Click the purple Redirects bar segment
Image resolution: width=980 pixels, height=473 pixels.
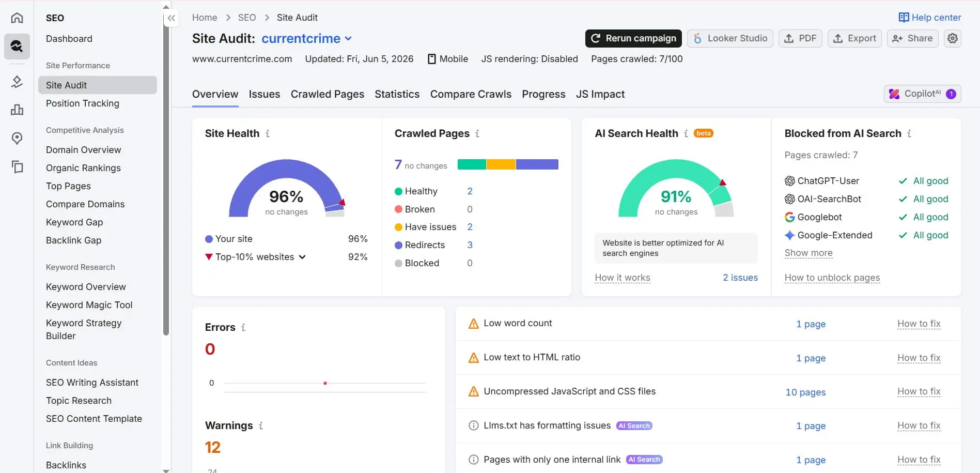[537, 164]
